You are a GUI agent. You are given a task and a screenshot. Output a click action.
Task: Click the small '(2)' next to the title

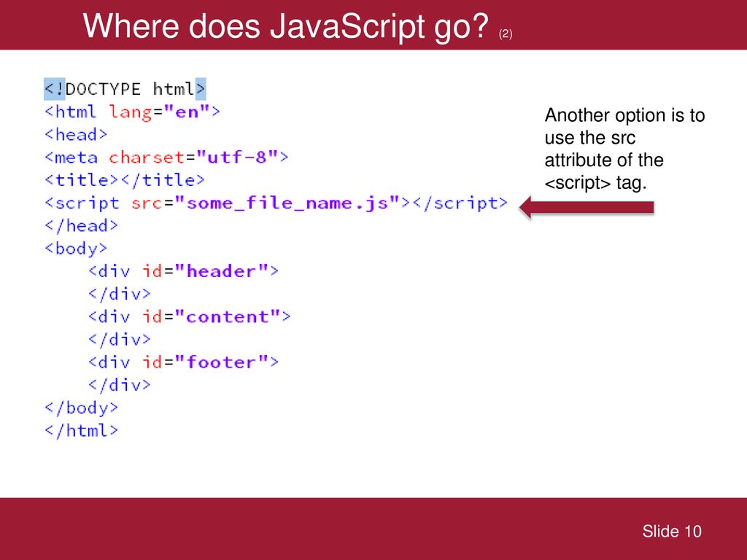tap(506, 34)
